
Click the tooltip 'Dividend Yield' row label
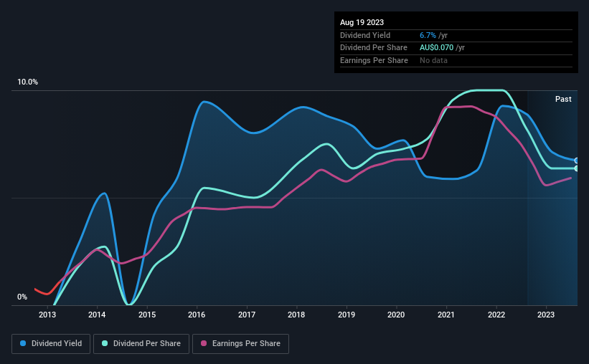(x=365, y=35)
